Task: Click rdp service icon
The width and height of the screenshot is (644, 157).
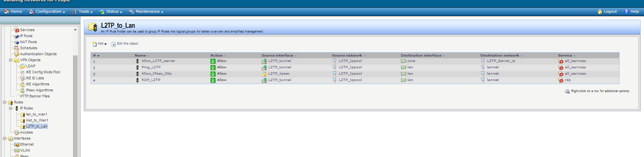Action: 561,80
